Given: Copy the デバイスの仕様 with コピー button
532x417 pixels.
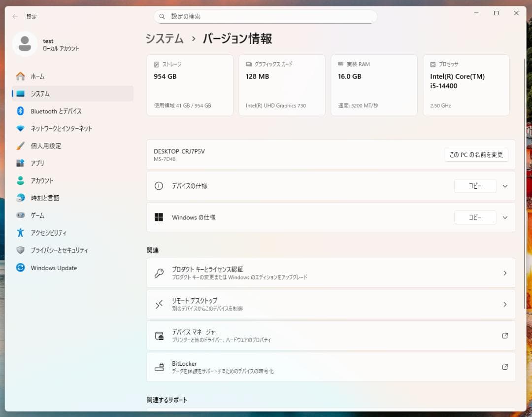Looking at the screenshot, I should tap(475, 186).
